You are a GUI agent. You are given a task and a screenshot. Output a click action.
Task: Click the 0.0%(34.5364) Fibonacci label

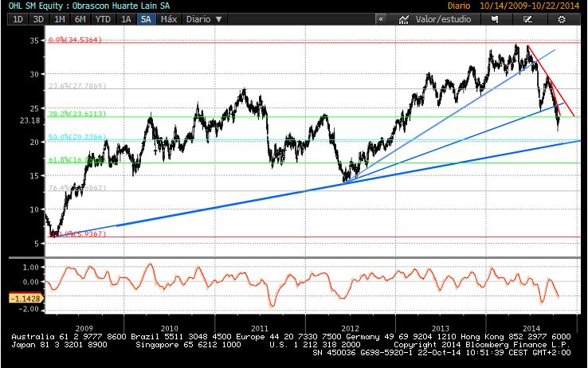click(75, 40)
